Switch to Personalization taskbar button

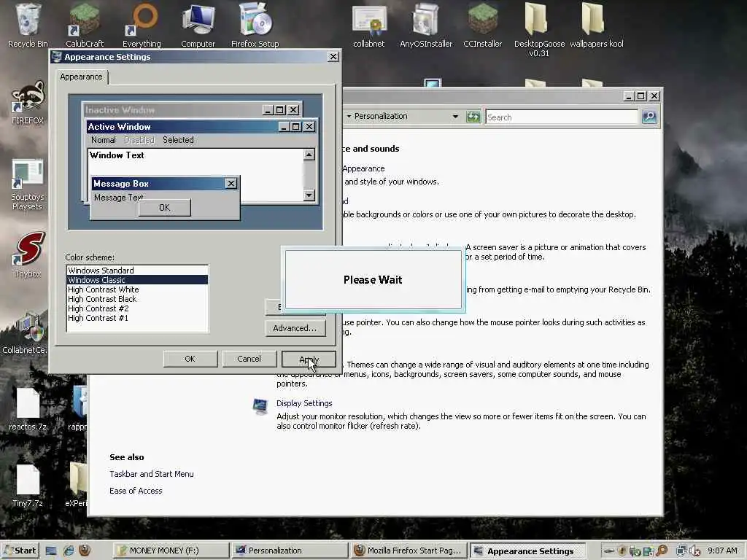[290, 551]
